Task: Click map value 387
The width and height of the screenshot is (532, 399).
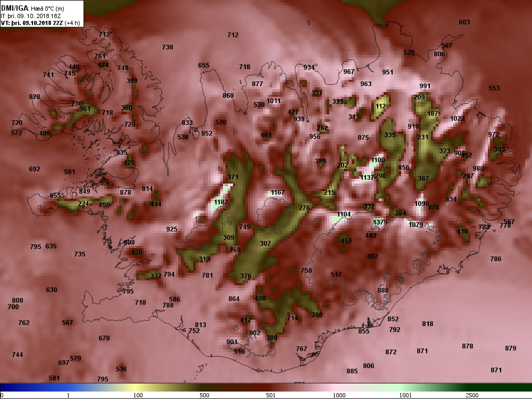Action: 423,178
